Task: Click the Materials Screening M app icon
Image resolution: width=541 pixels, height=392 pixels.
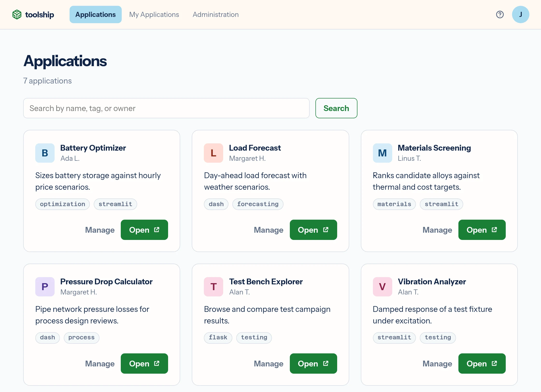Action: (382, 153)
